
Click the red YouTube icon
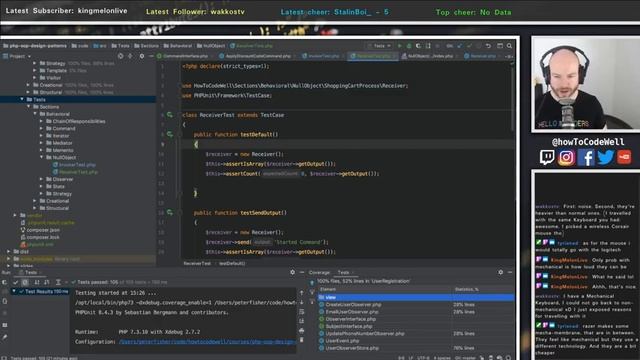tap(624, 157)
